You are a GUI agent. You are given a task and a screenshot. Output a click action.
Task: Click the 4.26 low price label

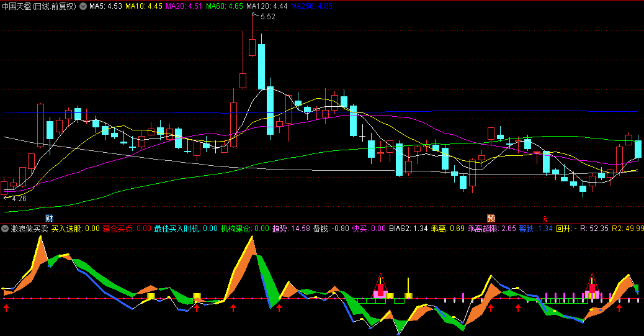click(x=19, y=199)
